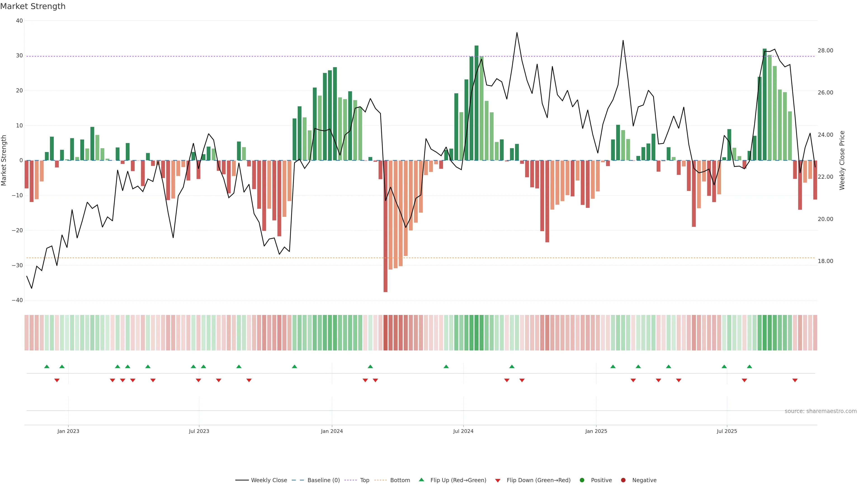This screenshot has width=868, height=488.
Task: Click the source: sharemaestro.com text
Action: click(x=821, y=411)
